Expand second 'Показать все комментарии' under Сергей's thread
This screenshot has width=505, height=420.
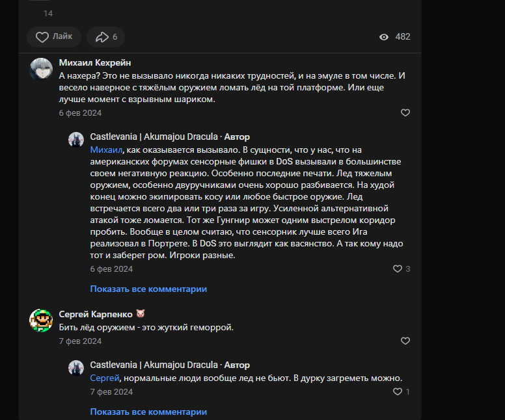coord(148,412)
